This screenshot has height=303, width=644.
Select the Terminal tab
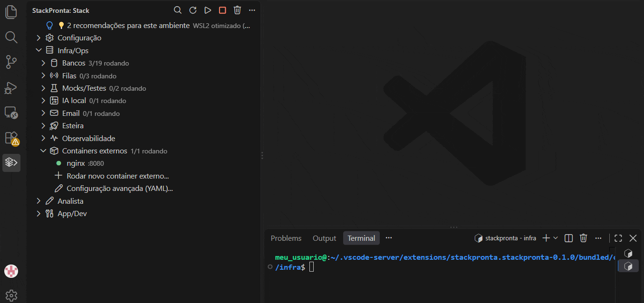[x=361, y=238]
